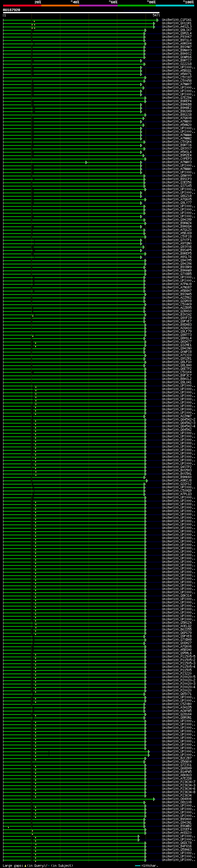Select hit label UniRef100_C0PEP3
197x868 pixels.
tap(177, 159)
